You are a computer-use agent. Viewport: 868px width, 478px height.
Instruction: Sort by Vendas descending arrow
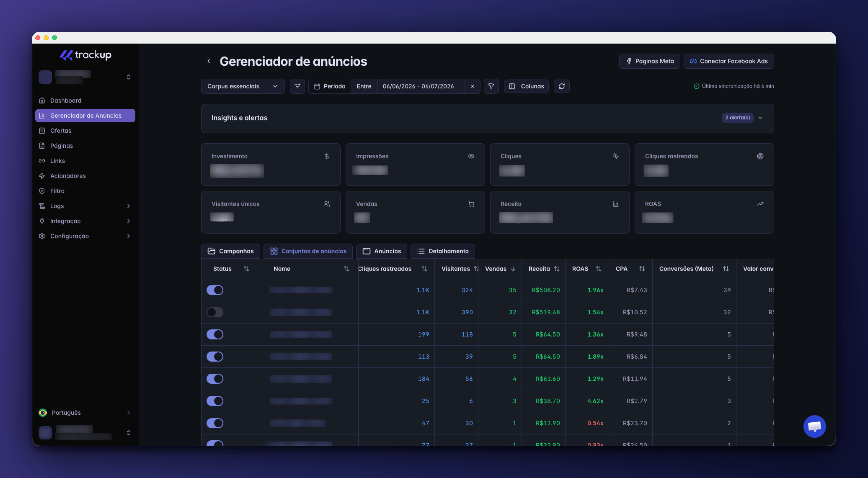(513, 269)
